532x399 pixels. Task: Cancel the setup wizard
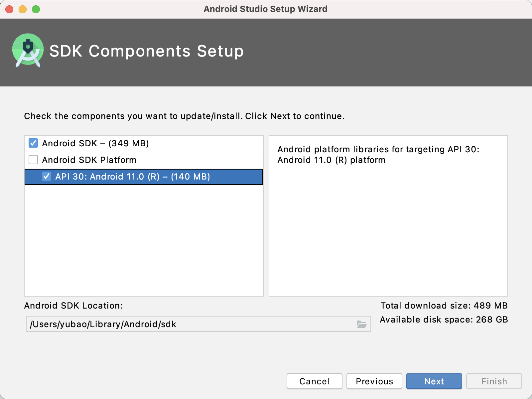pos(314,381)
